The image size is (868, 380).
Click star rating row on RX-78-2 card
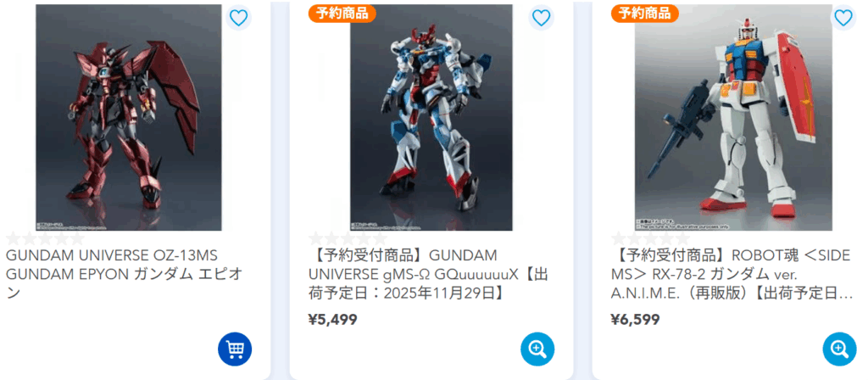[650, 238]
